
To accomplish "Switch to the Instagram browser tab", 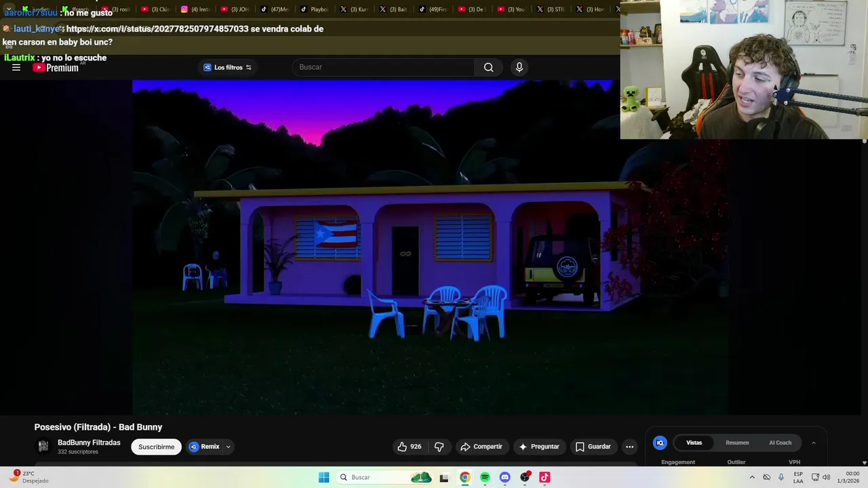I will 196,9.
